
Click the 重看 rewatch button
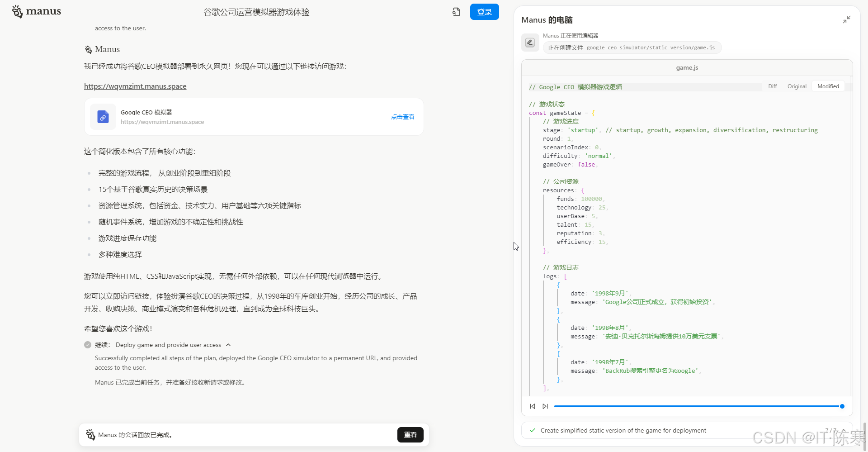point(410,435)
